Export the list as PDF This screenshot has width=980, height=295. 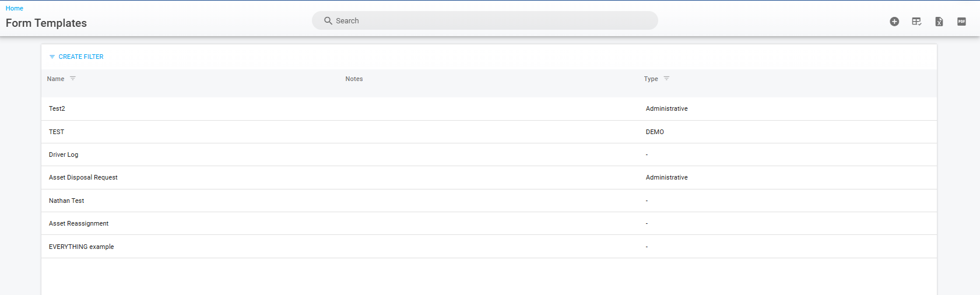(x=961, y=22)
